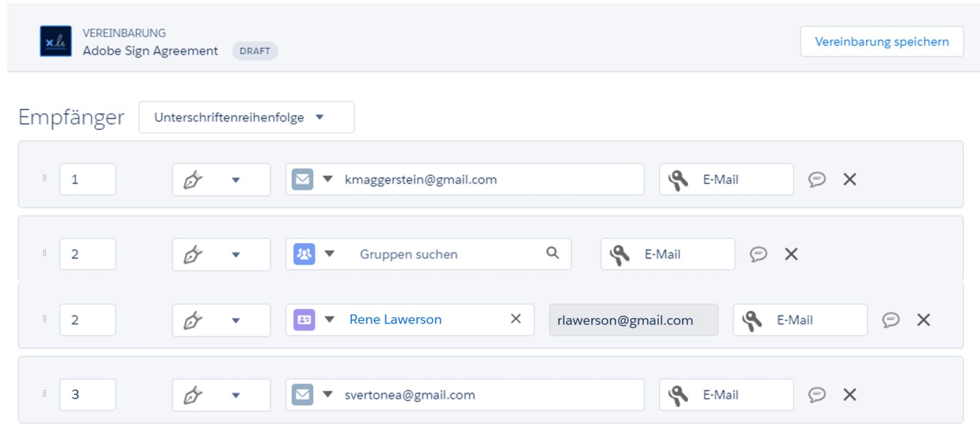Viewport: 980px width, 434px height.
Task: Click key identity icon in svertonea row
Action: pos(678,395)
